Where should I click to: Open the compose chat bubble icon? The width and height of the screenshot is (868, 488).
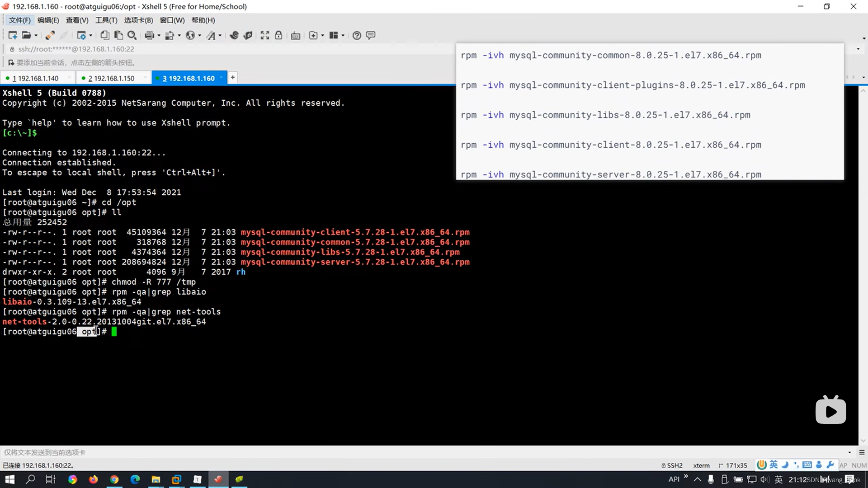371,35
